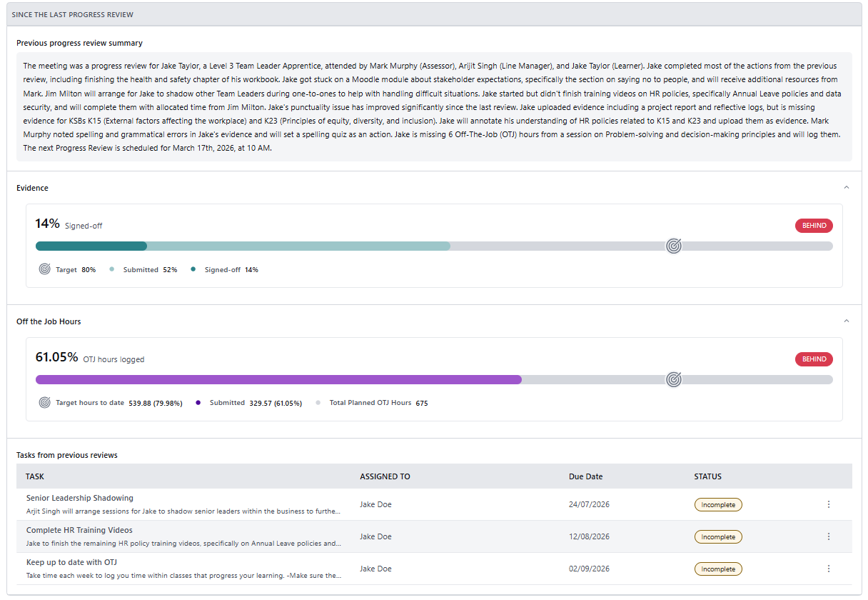Viewport: 868px width, 600px height.
Task: Click Jake Doe in Senior Leadership Shadowing row
Action: (x=375, y=504)
